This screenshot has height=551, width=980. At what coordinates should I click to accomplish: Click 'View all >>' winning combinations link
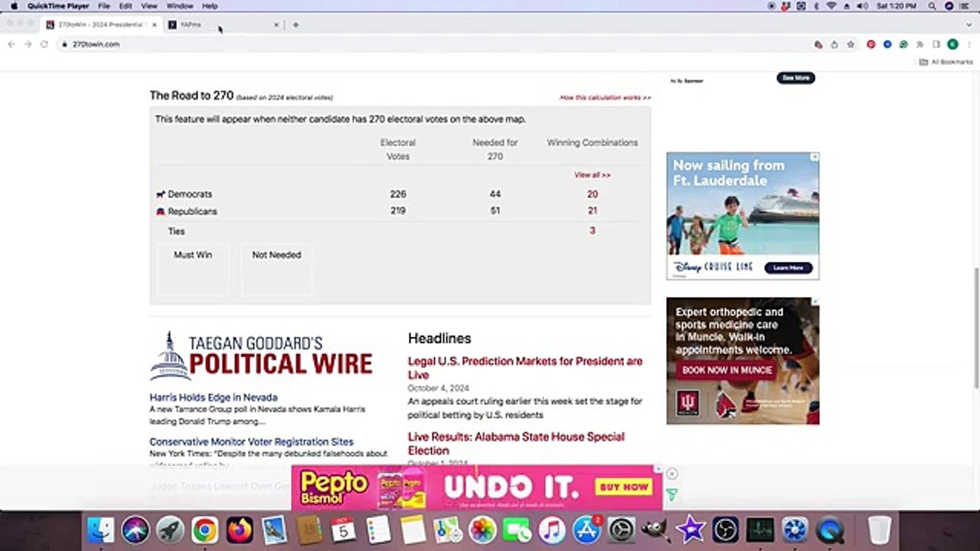point(592,175)
